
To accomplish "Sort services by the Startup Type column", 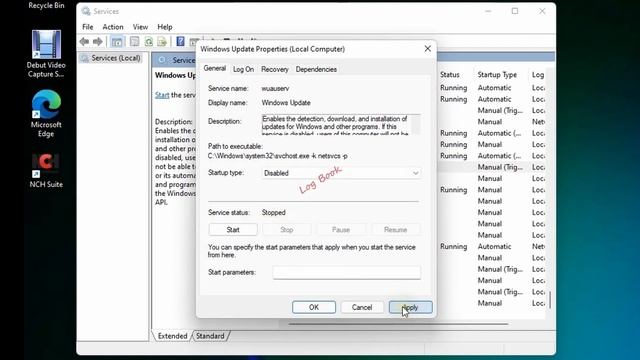I will [497, 75].
